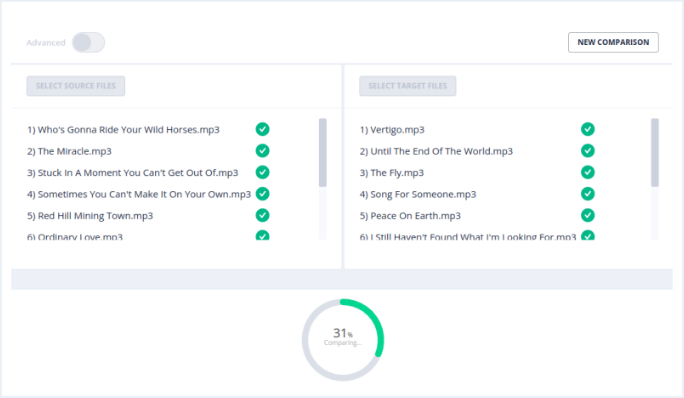684x398 pixels.
Task: Click the target file list scrollbar
Action: tap(655, 153)
